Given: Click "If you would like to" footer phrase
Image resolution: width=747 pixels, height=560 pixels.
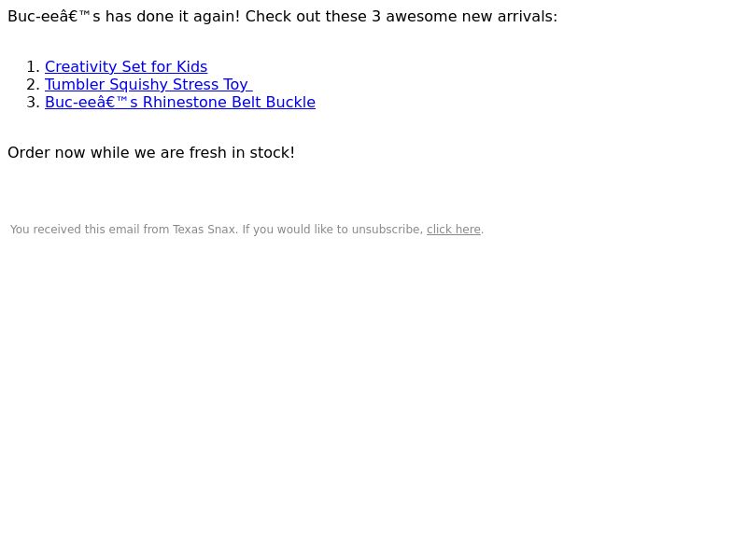Looking at the screenshot, I should 295,230.
